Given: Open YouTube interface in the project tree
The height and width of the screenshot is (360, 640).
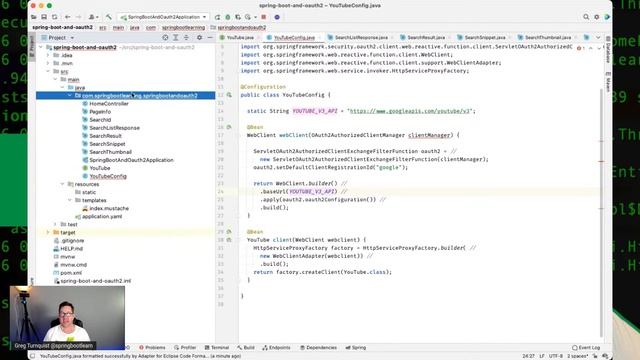Looking at the screenshot, I should point(100,168).
